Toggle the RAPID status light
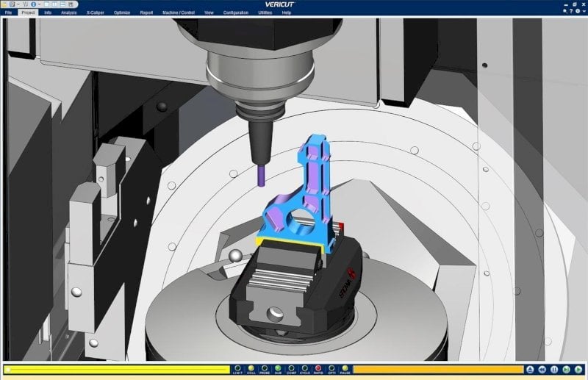The image size is (588, 380). pyautogui.click(x=318, y=370)
